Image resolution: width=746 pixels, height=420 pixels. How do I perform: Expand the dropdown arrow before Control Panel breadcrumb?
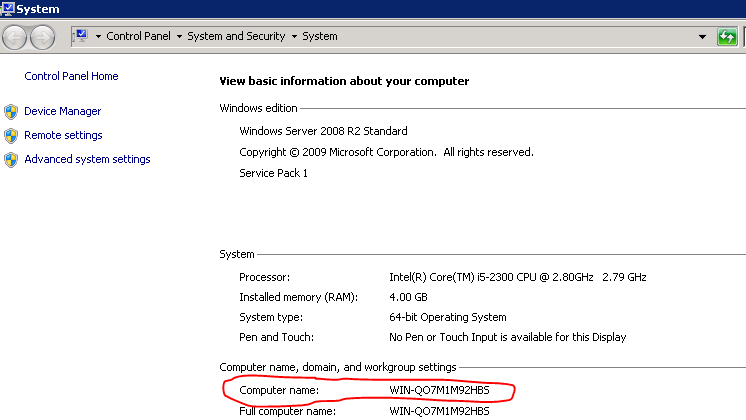tap(98, 37)
